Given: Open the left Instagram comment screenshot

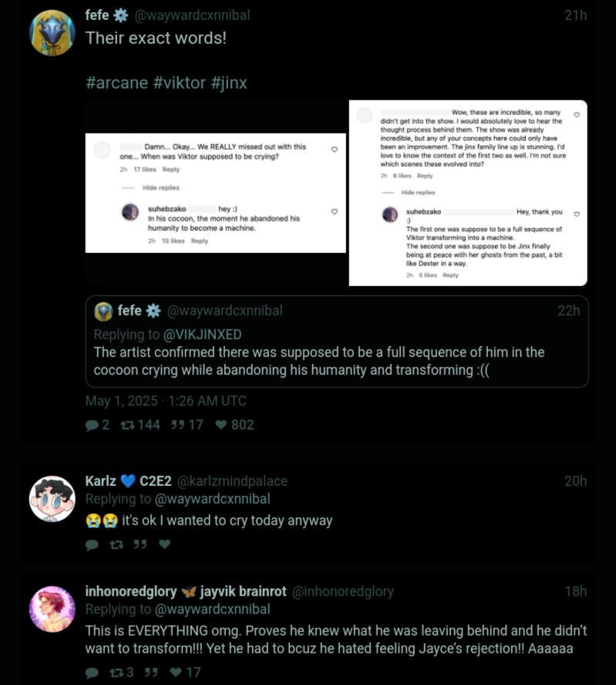Looking at the screenshot, I should tap(216, 193).
